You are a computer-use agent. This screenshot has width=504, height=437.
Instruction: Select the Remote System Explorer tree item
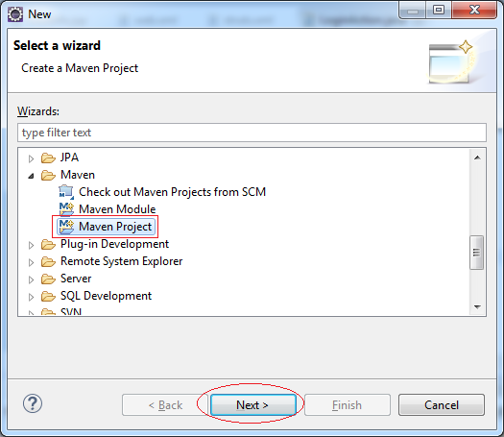(122, 261)
